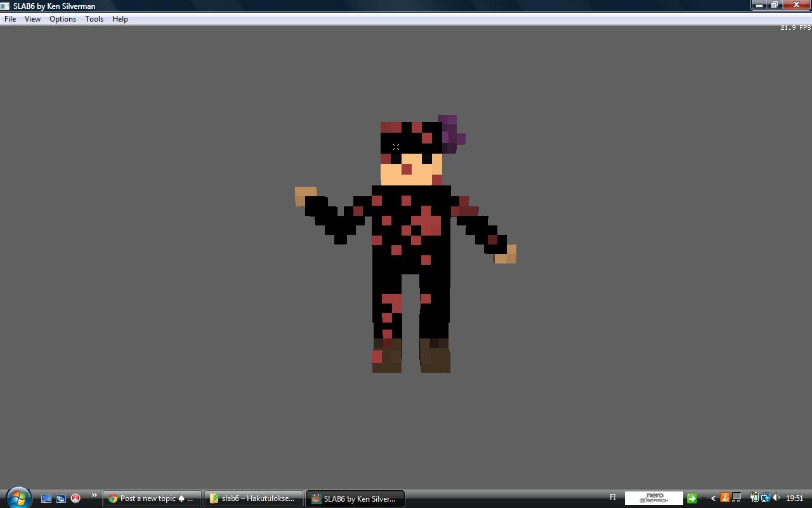812x508 pixels.
Task: Click the Switch Between Windows icon
Action: (61, 498)
